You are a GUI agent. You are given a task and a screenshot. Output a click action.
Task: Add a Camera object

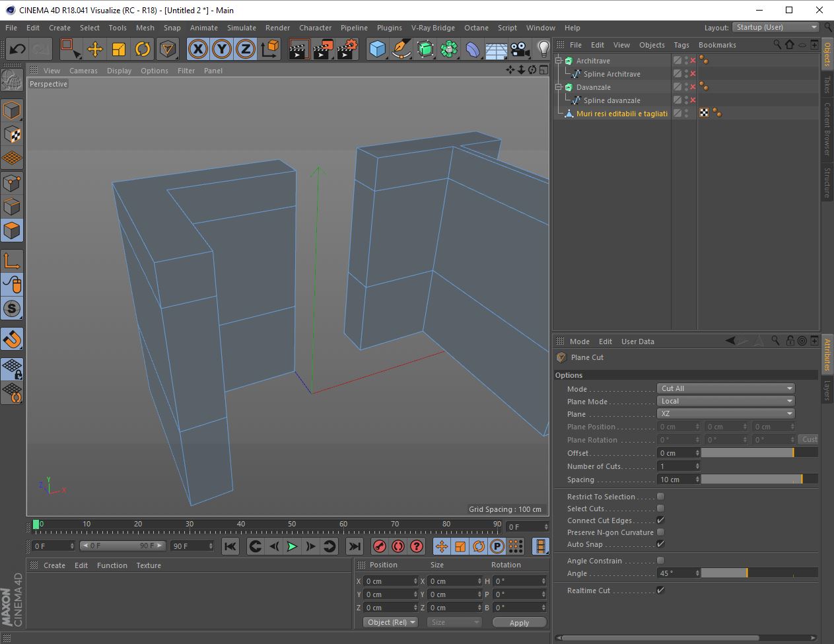[520, 49]
